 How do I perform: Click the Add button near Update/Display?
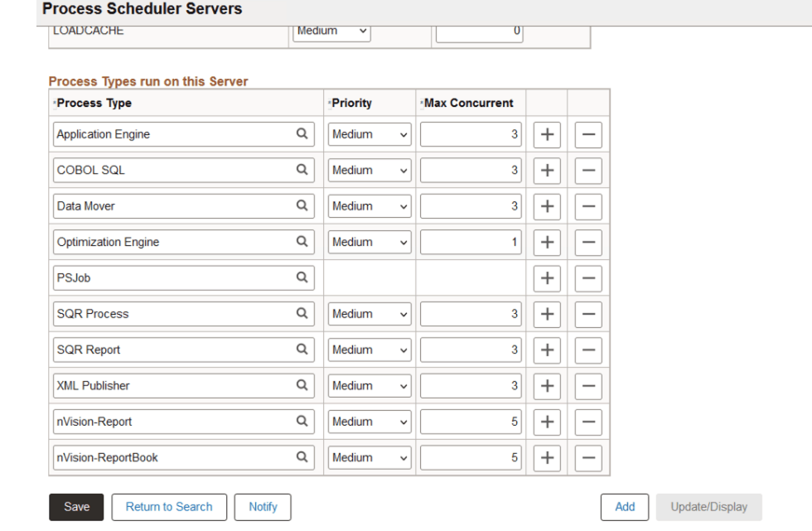[x=625, y=506]
